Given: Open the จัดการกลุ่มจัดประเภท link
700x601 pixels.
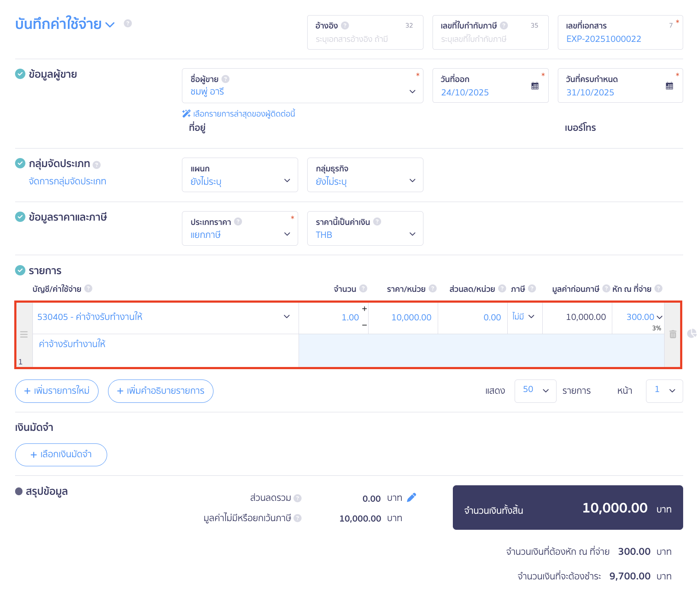Looking at the screenshot, I should [x=67, y=181].
